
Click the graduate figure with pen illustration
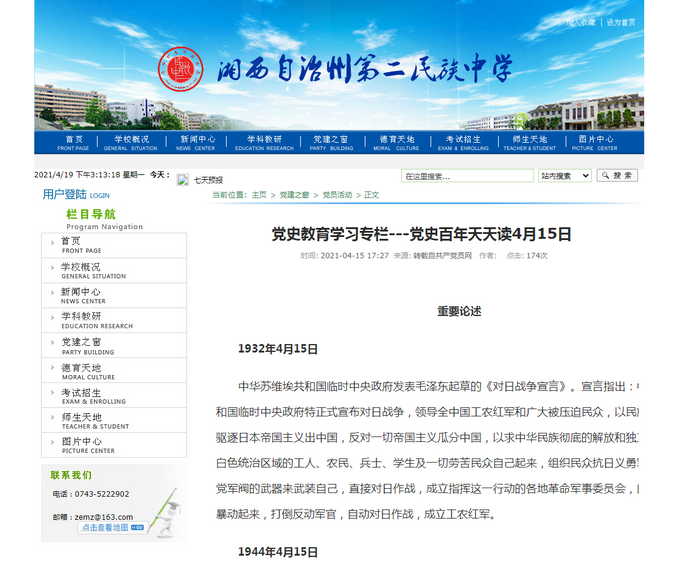pyautogui.click(x=165, y=513)
